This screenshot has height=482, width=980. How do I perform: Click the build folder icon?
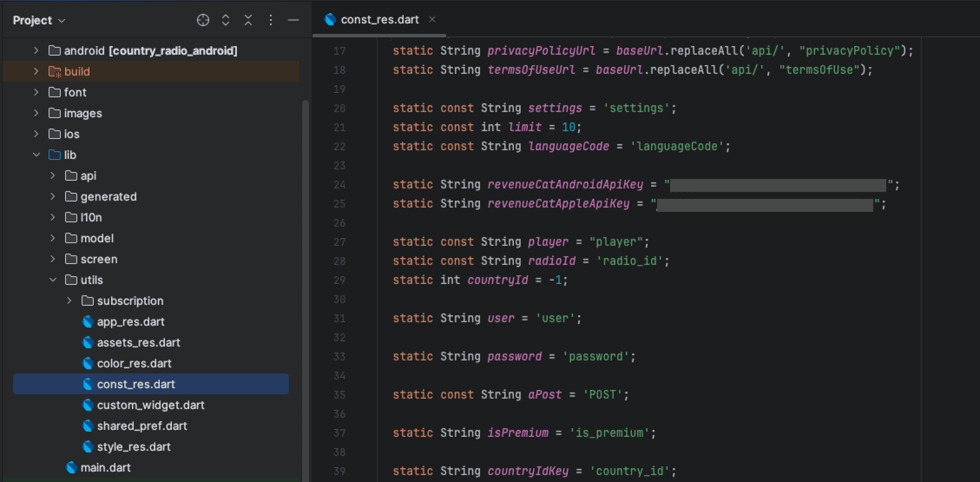[x=54, y=72]
